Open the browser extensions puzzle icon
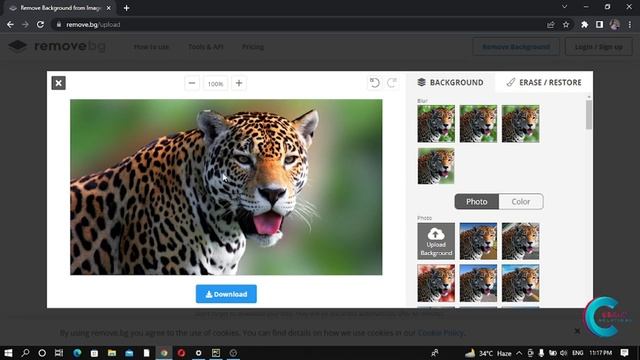Screen dimensions: 640x360 click(584, 24)
